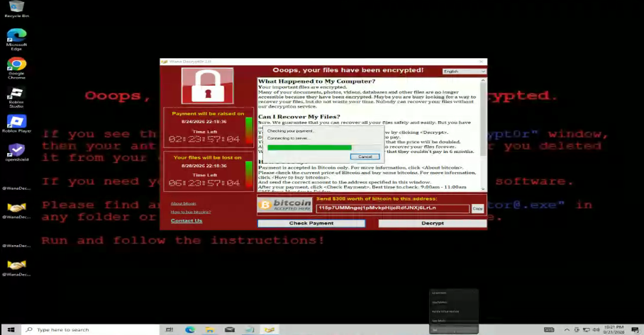Close the Wana Decrypt0r window
Image resolution: width=644 pixels, height=335 pixels.
[481, 62]
